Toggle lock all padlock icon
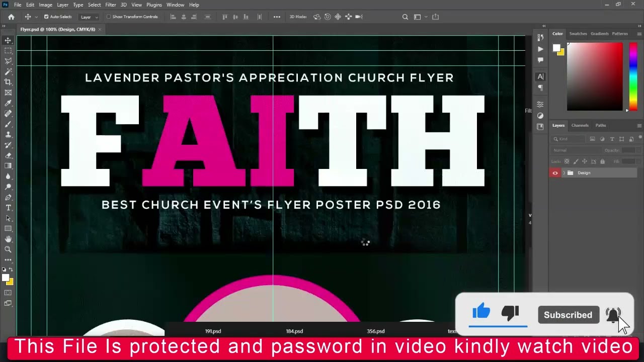 (603, 161)
